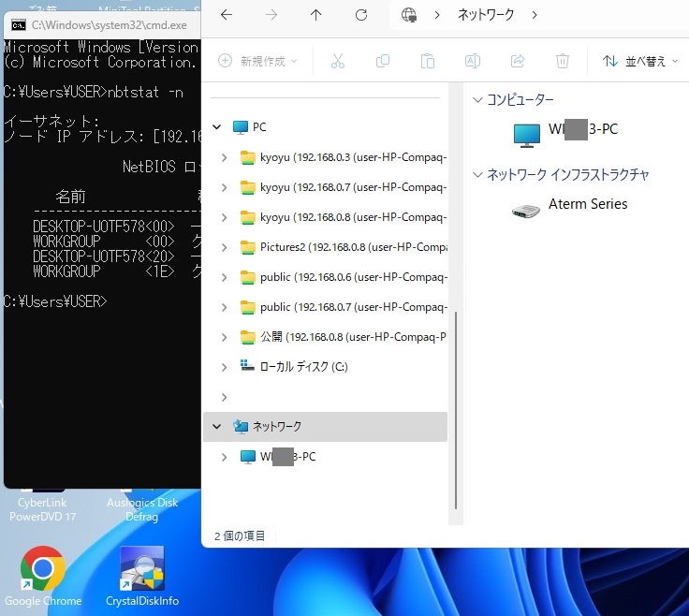Click ネットワーク in the address breadcrumb
Image resolution: width=689 pixels, height=616 pixels.
pos(486,15)
